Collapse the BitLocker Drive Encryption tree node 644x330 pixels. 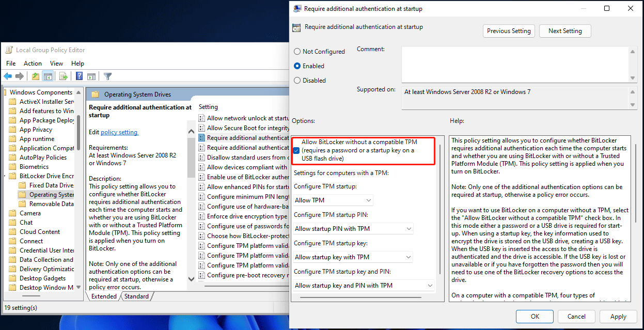click(5, 176)
